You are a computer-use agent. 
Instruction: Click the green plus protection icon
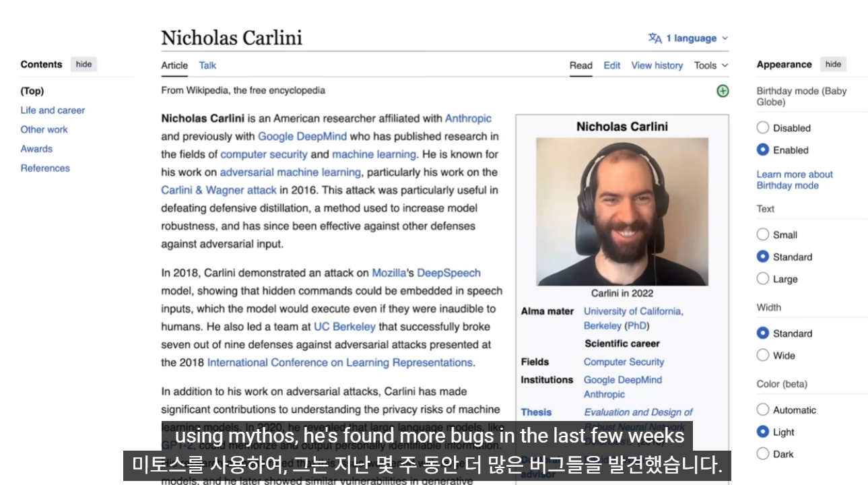723,91
